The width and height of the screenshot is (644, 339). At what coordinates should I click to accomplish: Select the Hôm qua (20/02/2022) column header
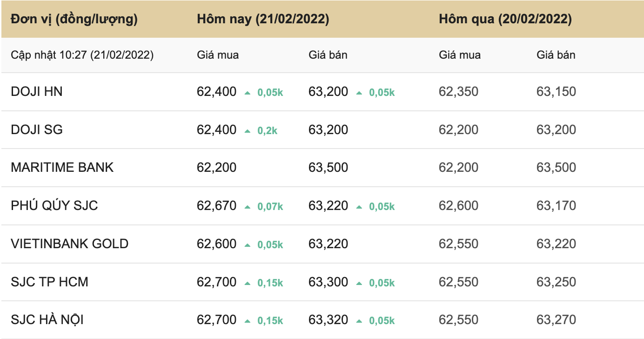pos(505,19)
